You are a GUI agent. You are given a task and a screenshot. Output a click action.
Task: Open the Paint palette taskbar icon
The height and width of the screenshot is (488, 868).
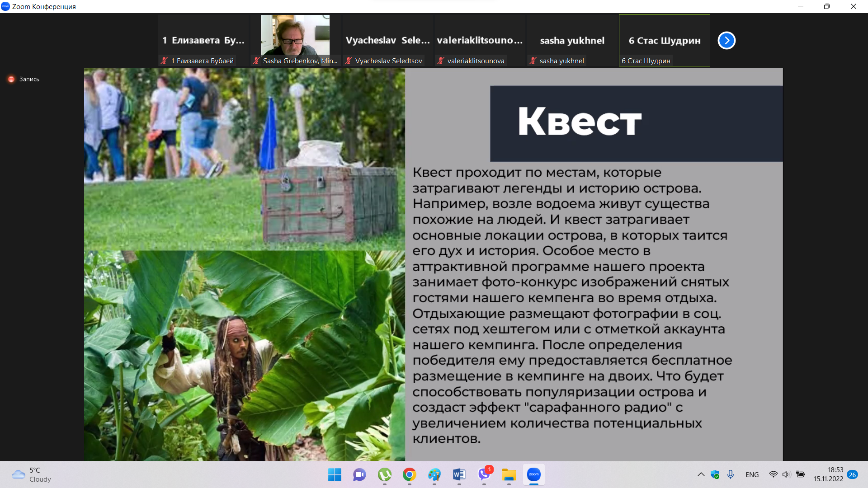pos(434,474)
